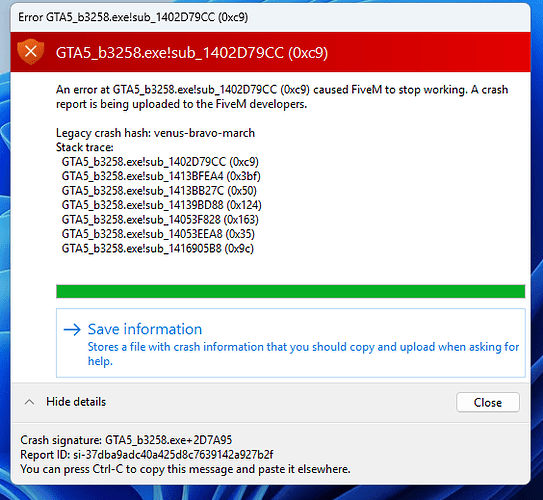Click stack trace entry sub_1413BB27C

pyautogui.click(x=159, y=191)
